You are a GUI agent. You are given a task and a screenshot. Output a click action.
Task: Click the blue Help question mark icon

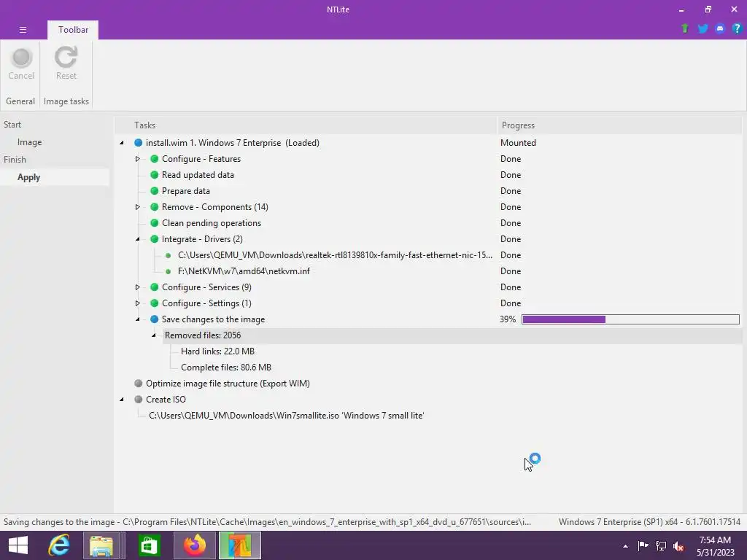click(x=737, y=28)
